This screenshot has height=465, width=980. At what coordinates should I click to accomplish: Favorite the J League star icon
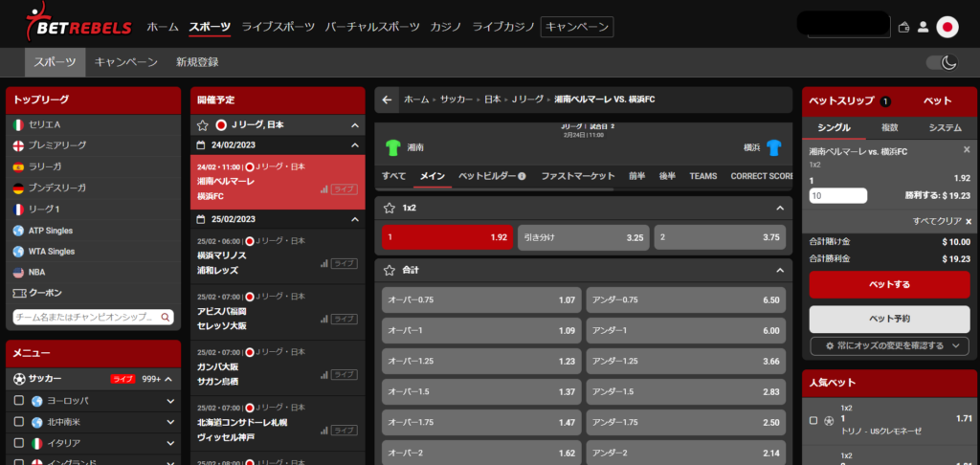point(203,125)
